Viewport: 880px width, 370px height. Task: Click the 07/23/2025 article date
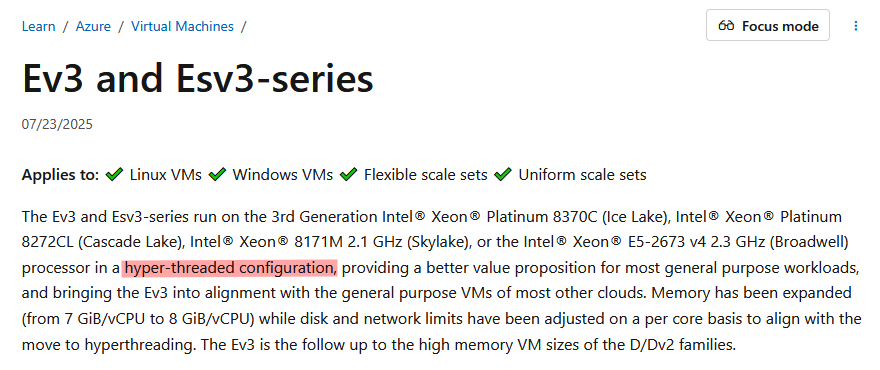[57, 124]
